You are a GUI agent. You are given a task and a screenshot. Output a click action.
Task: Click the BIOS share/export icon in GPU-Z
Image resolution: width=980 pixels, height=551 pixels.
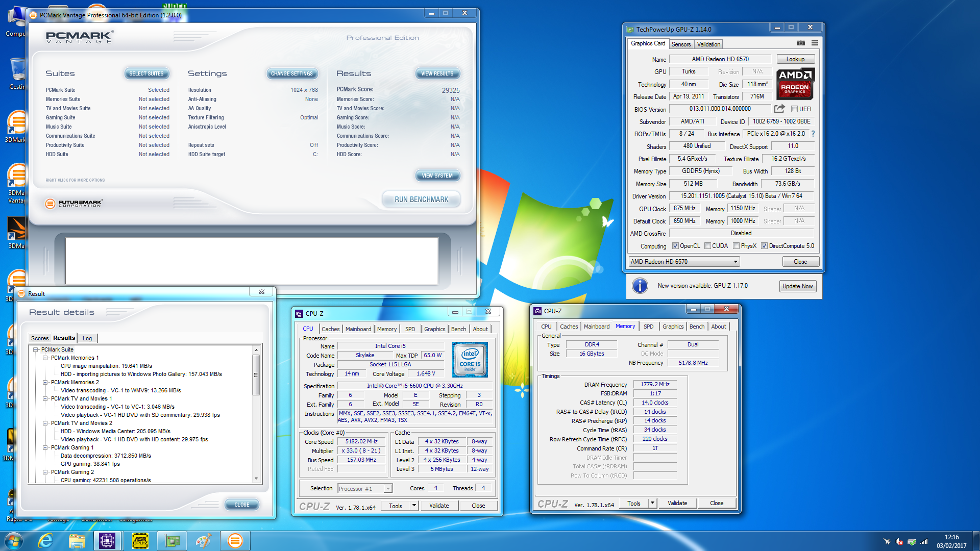779,109
